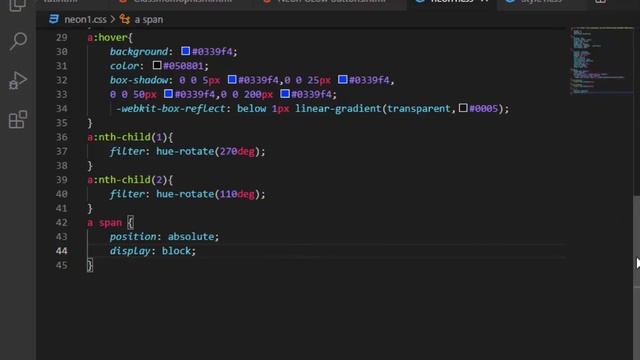Click the 'absolute' value text
The height and width of the screenshot is (360, 640).
point(191,237)
